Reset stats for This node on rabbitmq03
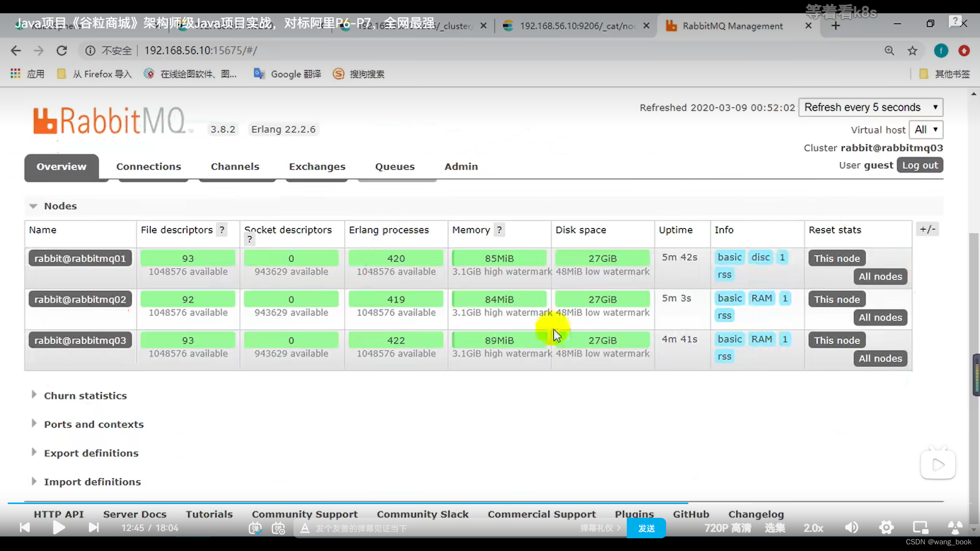980x551 pixels. pyautogui.click(x=837, y=340)
